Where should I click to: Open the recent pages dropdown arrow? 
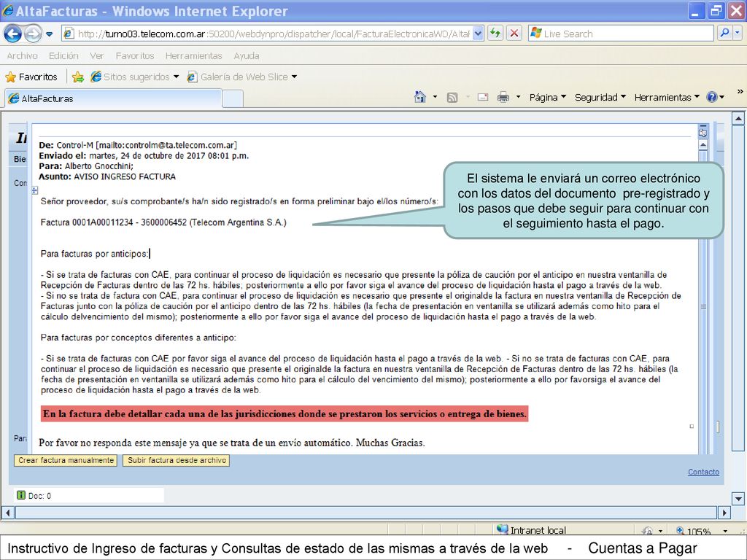(x=50, y=34)
